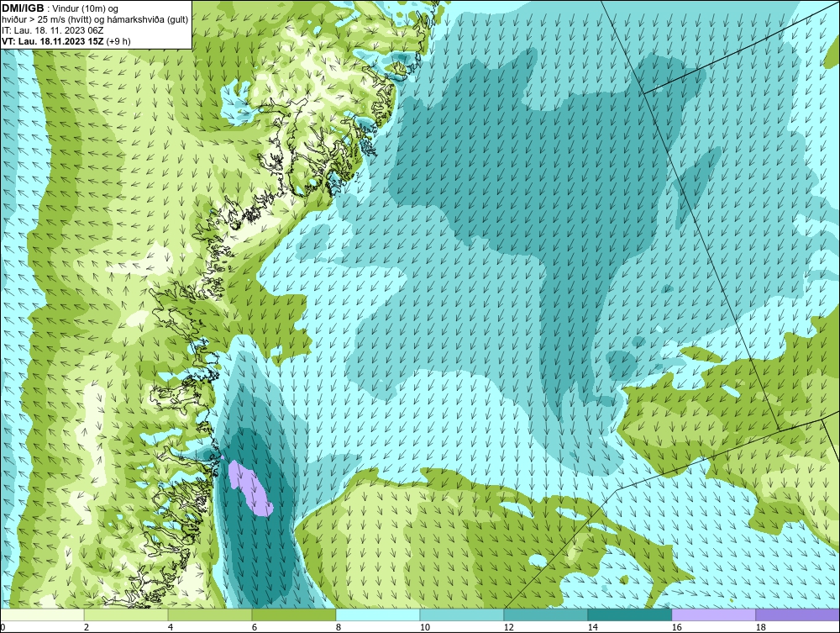This screenshot has width=840, height=633.
Task: Click the 6–8 m/s olive green legend swatch
Action: click(294, 615)
